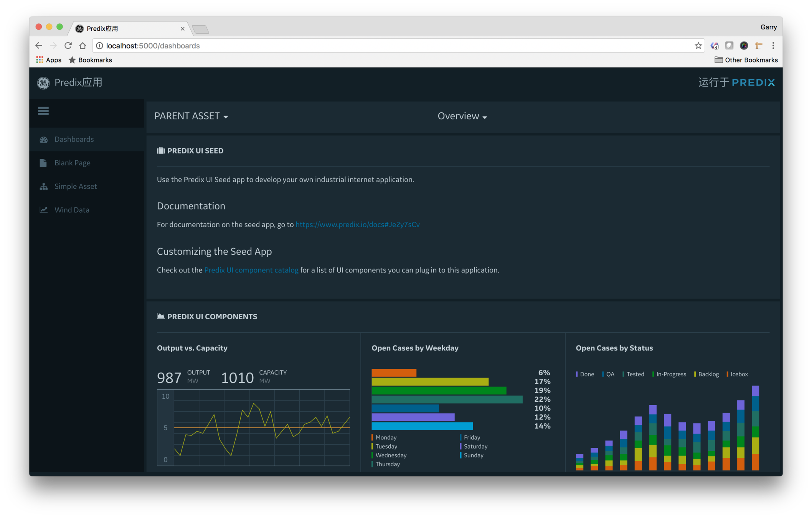
Task: Toggle Backlog series in status legend
Action: coord(708,374)
